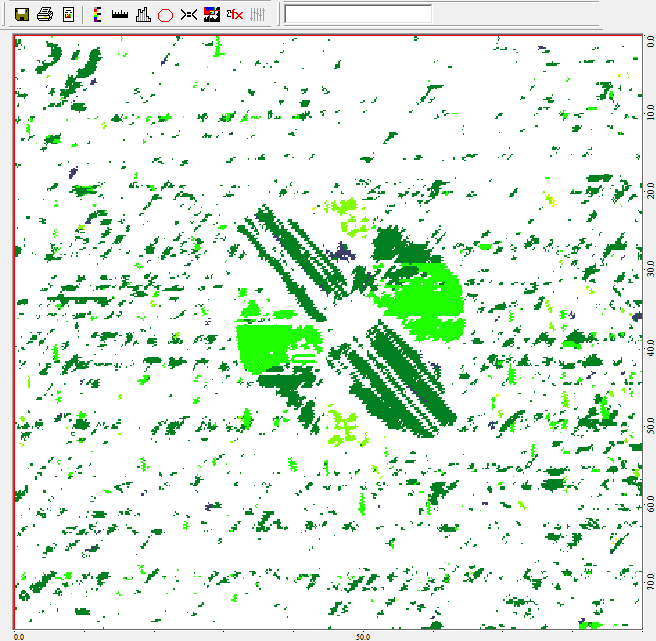Screen dimensions: 656x641
Task: Click the vertical ruler scale on right edge
Action: [x=647, y=330]
